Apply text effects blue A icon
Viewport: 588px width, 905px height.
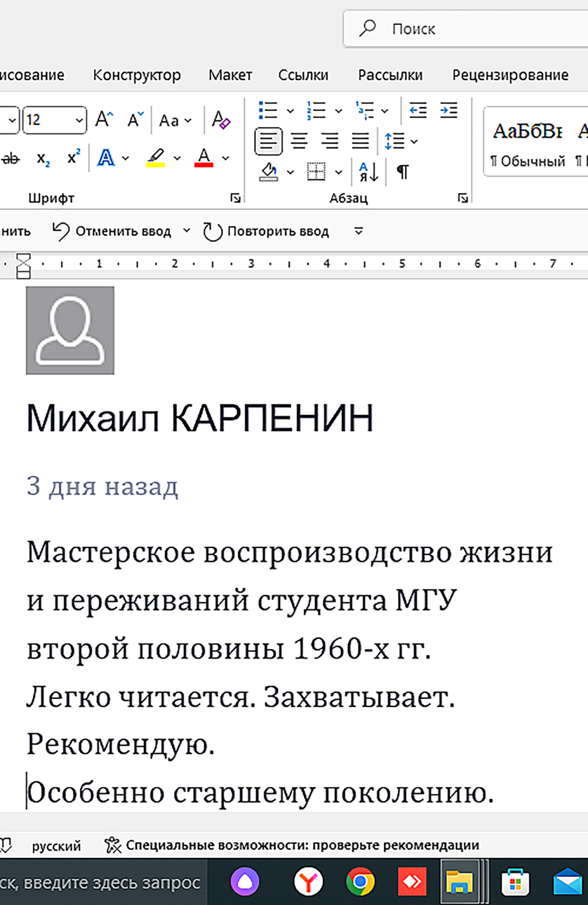click(106, 158)
